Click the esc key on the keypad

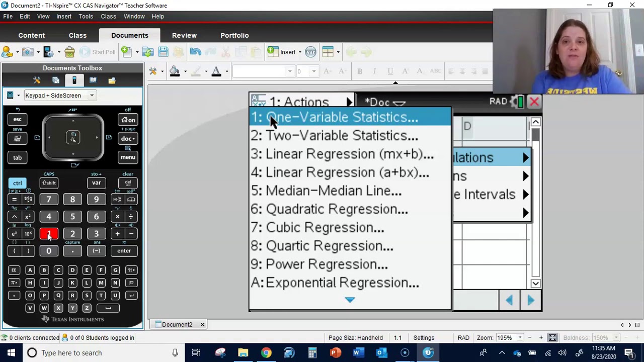pos(18,120)
